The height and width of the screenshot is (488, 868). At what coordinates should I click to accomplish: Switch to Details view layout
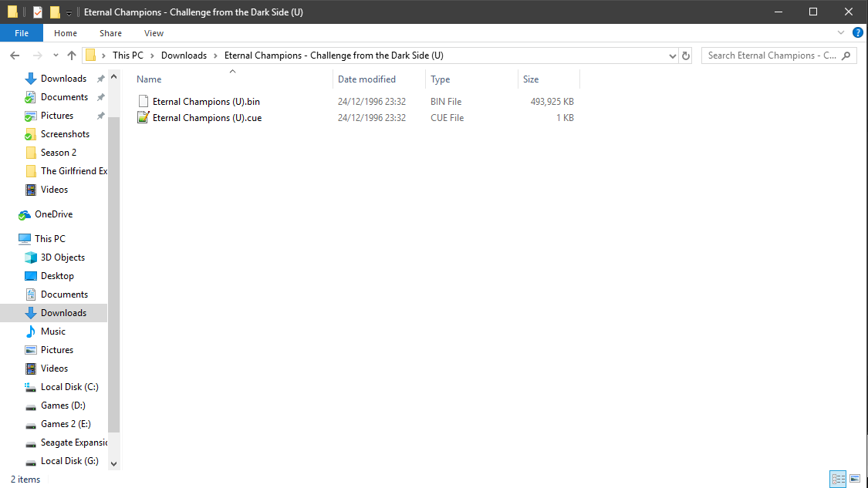[838, 479]
